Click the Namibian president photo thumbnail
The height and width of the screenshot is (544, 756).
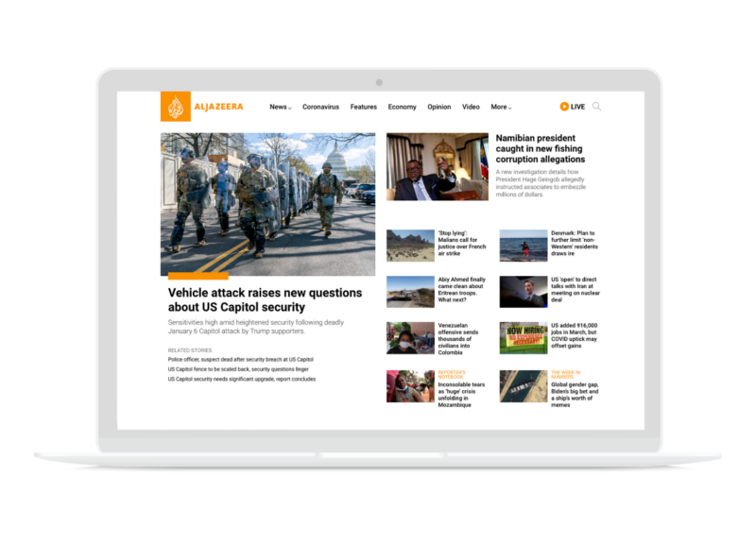[x=437, y=166]
